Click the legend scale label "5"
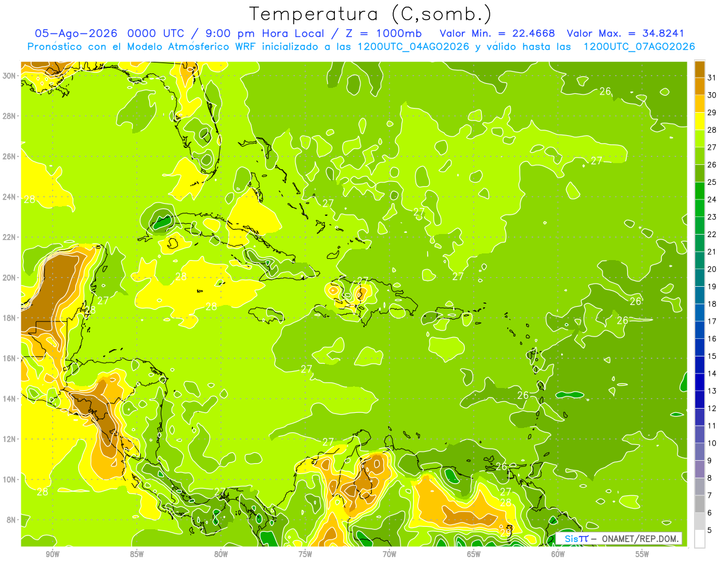The width and height of the screenshot is (728, 562). coord(710,530)
